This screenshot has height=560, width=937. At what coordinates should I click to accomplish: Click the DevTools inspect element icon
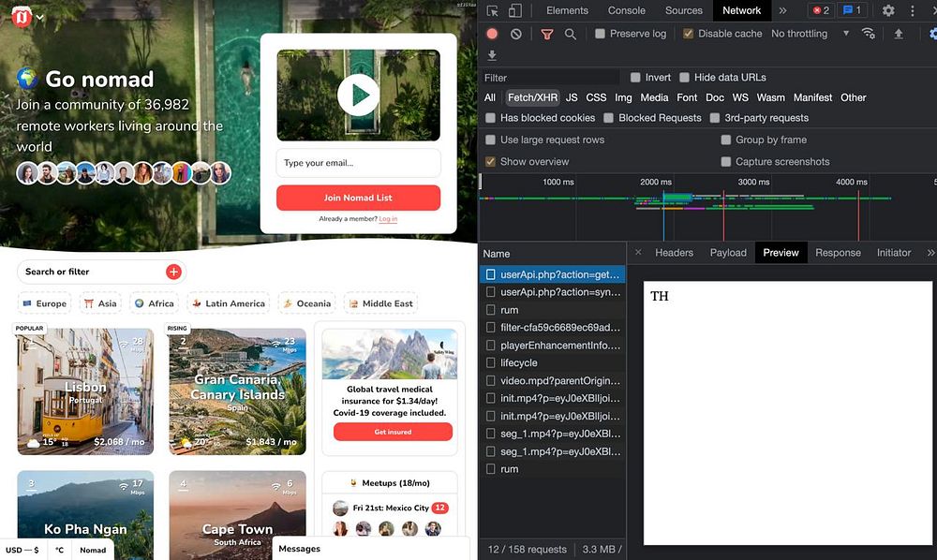pyautogui.click(x=493, y=10)
